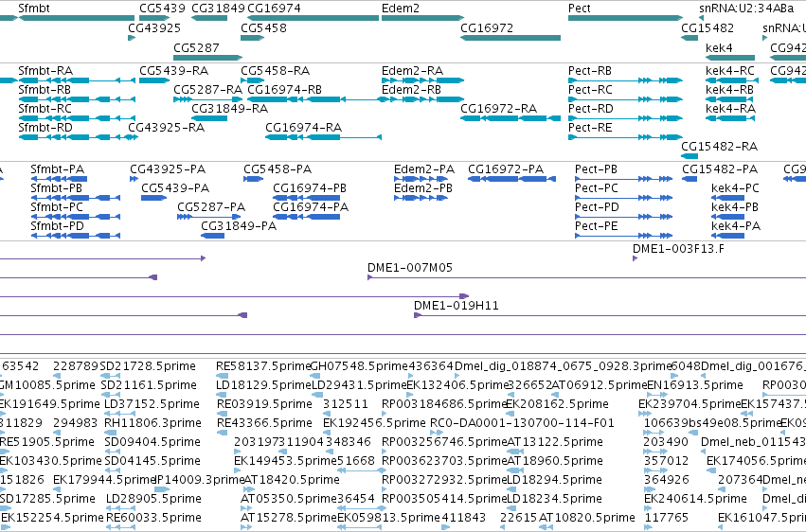The image size is (806, 532).
Task: Click protein CG5439-PA
Action: [153, 198]
